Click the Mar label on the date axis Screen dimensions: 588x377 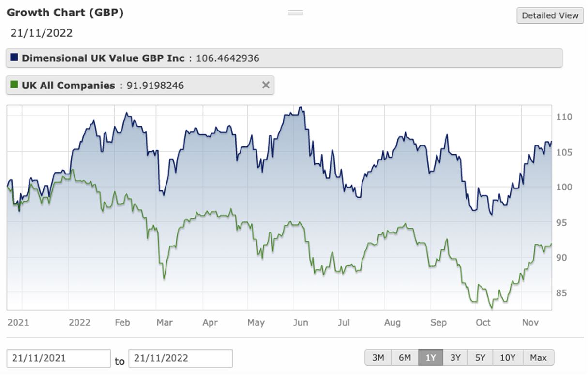pyautogui.click(x=165, y=322)
